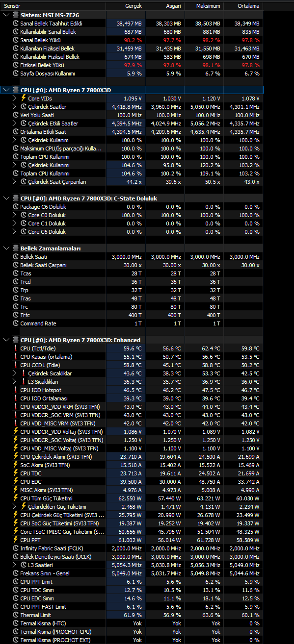Click the lightning icon beside Core VIDs

(x=23, y=99)
